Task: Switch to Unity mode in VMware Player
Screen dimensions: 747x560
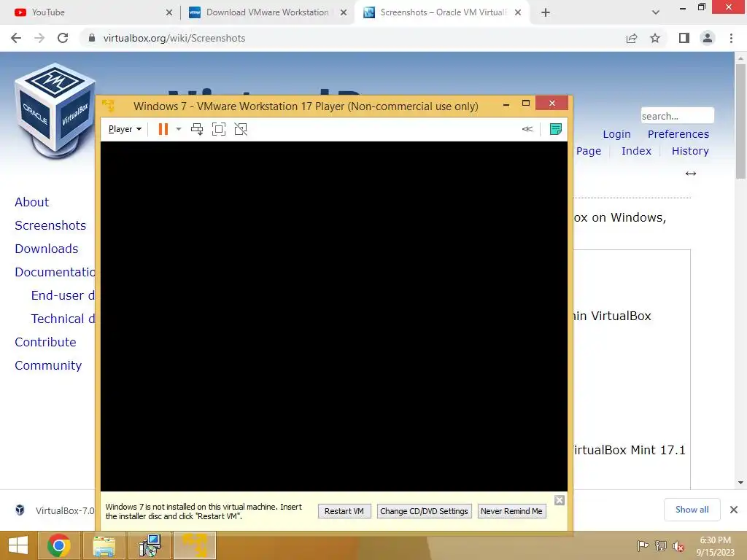Action: tap(241, 129)
